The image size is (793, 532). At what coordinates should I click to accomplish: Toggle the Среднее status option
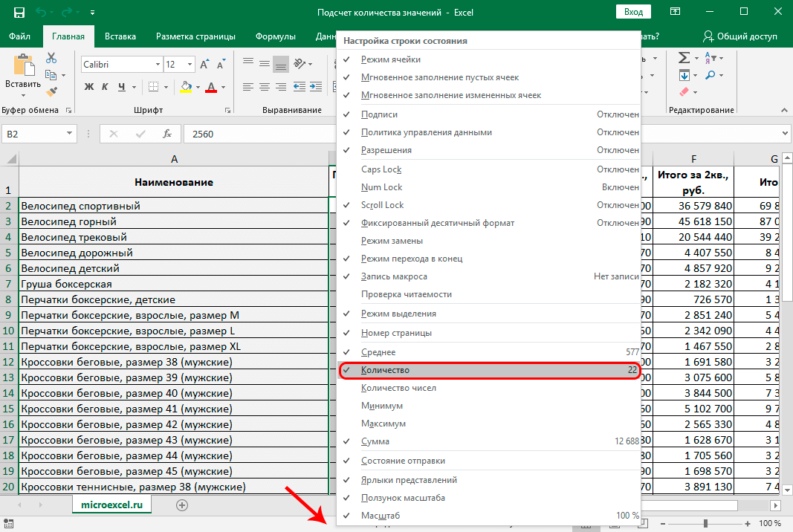click(x=488, y=352)
